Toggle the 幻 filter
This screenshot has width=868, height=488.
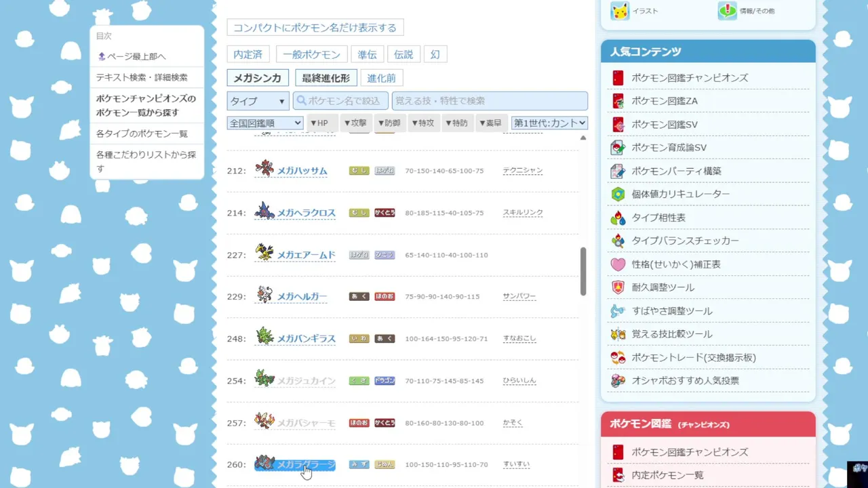pyautogui.click(x=435, y=55)
